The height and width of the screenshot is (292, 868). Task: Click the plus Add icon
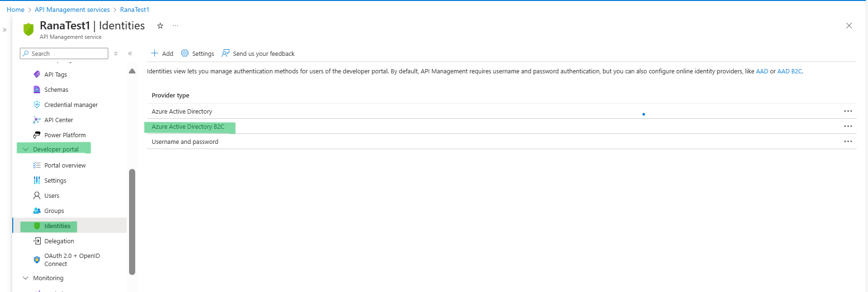click(154, 53)
